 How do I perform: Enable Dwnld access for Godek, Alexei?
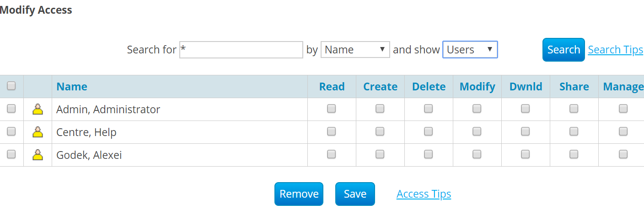click(x=526, y=154)
